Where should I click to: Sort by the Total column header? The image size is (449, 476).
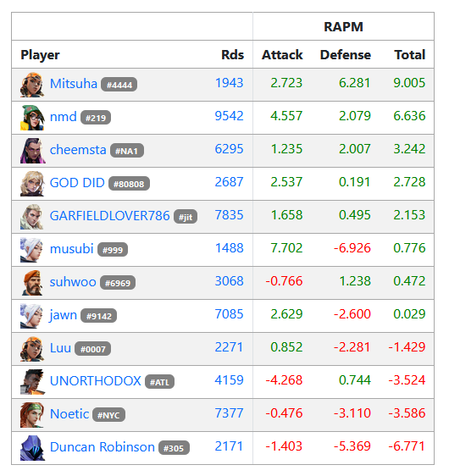click(x=410, y=55)
